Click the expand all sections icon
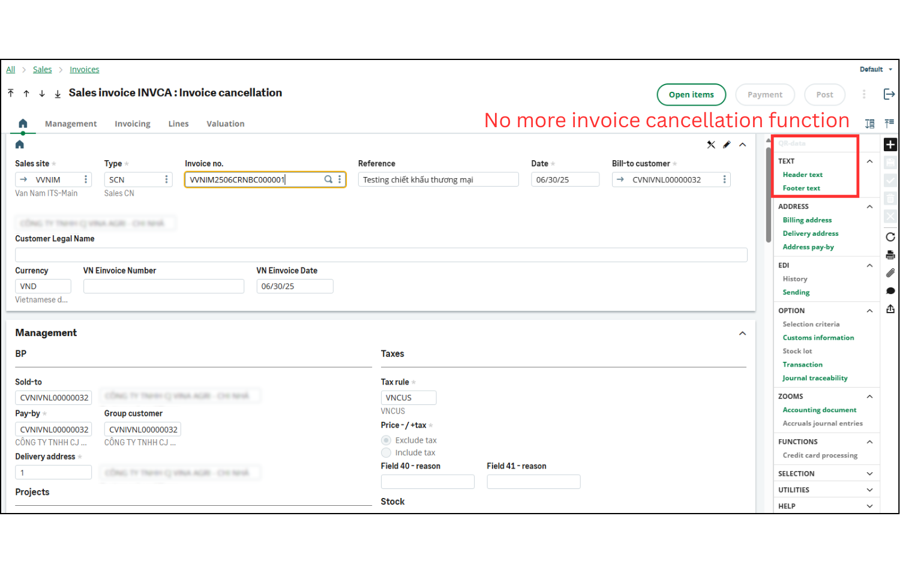The height and width of the screenshot is (588, 900). pos(870,124)
